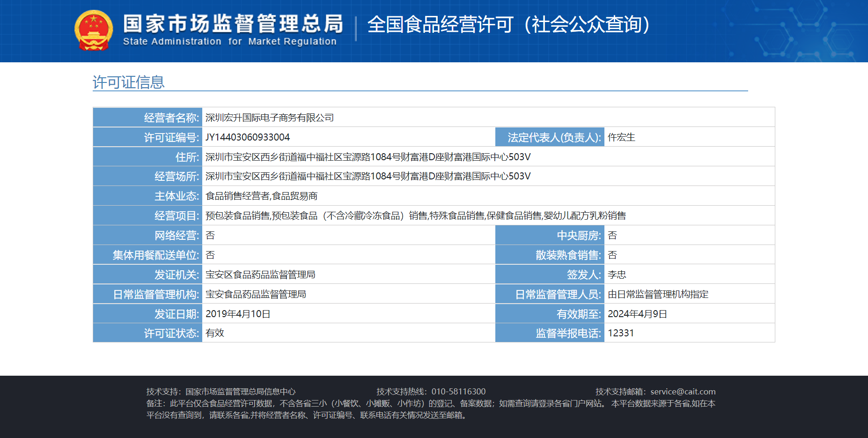Click the 全国食品经营许可(社会公众查询) heading
The image size is (868, 438).
point(508,24)
